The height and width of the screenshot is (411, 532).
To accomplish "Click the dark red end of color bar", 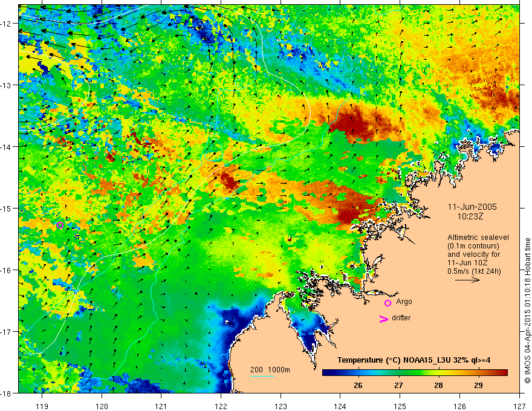I will pos(504,373).
